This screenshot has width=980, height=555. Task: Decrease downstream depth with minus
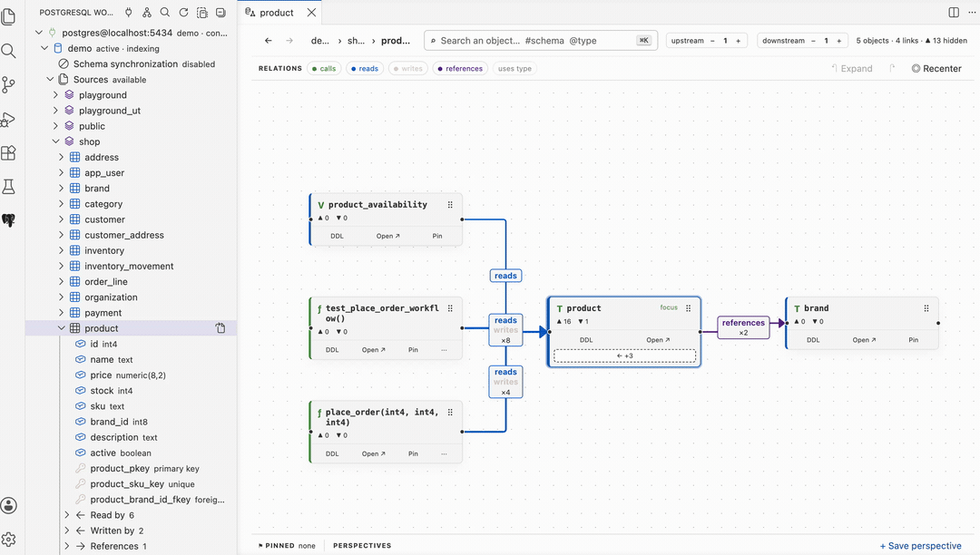pyautogui.click(x=813, y=41)
